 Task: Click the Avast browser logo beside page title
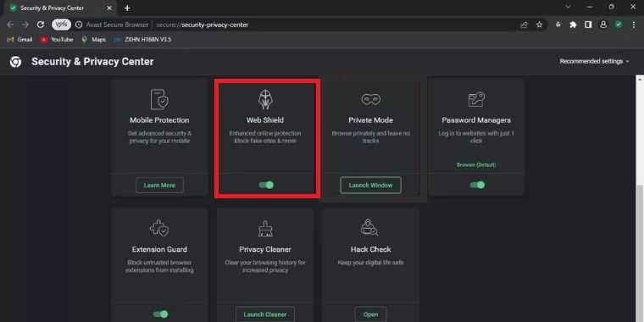coord(15,62)
